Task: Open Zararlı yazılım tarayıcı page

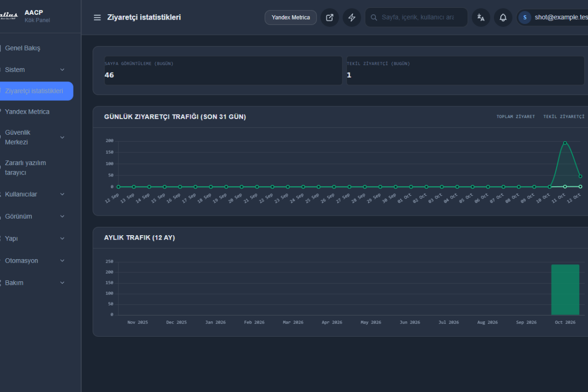Action: [x=37, y=168]
